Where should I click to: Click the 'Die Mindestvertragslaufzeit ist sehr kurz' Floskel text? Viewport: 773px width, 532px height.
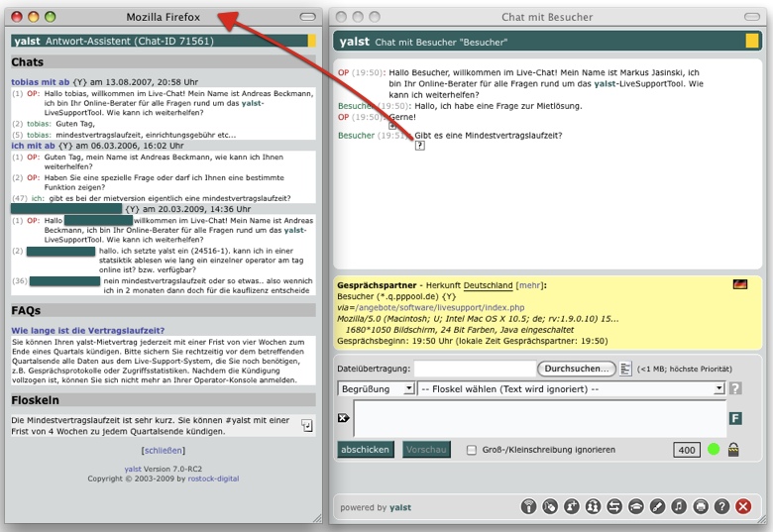click(x=151, y=426)
